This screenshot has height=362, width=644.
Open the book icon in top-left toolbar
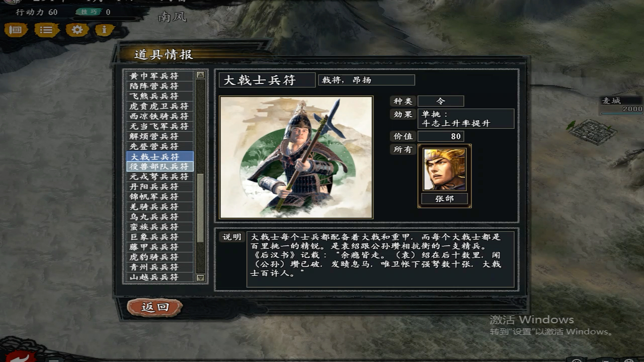(16, 30)
